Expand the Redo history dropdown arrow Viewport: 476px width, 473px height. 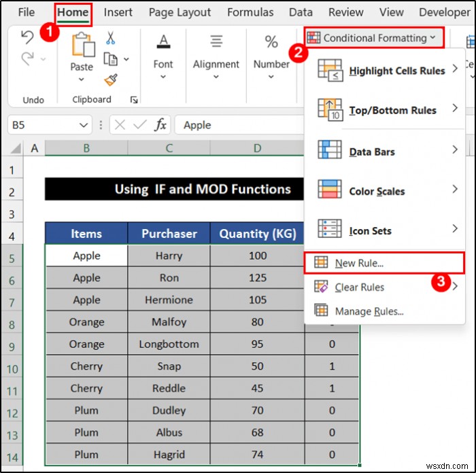point(44,59)
